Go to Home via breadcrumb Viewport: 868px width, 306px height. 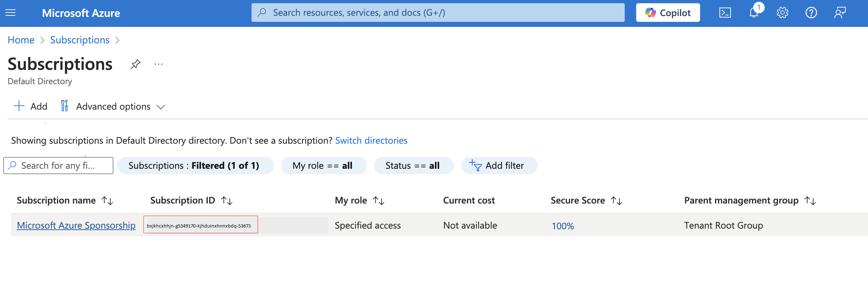click(21, 40)
